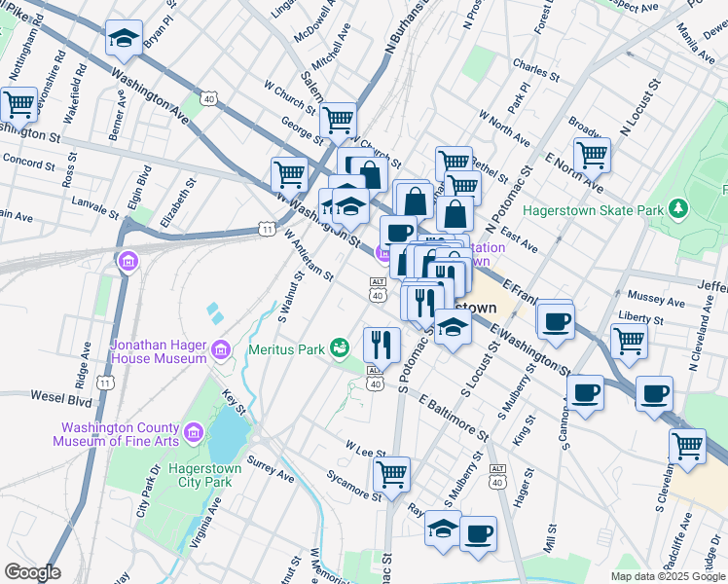The width and height of the screenshot is (728, 584).
Task: Click the Jonathan Hager House Museum label
Action: [x=159, y=351]
